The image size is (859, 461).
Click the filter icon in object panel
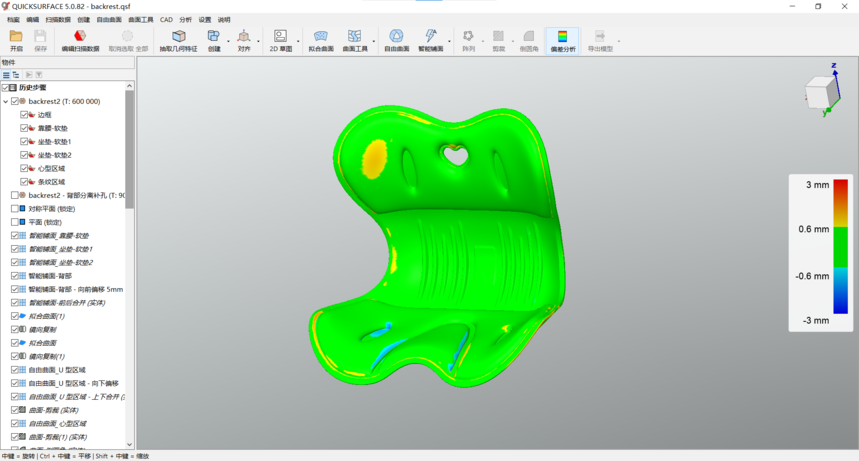click(x=39, y=75)
